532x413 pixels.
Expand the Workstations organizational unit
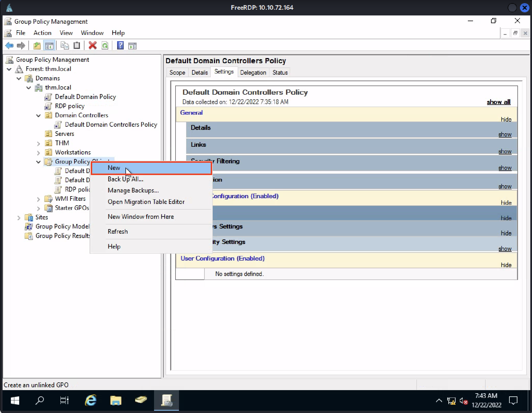(38, 153)
